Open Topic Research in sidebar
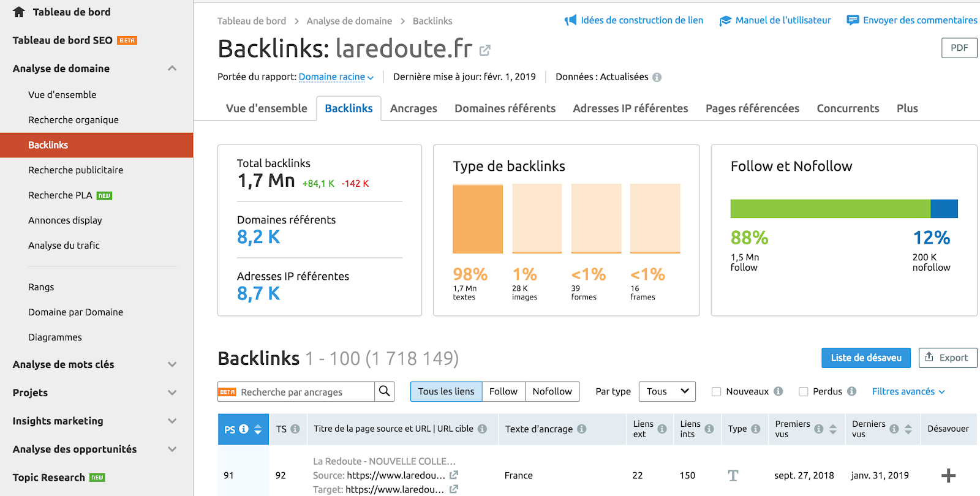The width and height of the screenshot is (980, 496). pyautogui.click(x=49, y=478)
